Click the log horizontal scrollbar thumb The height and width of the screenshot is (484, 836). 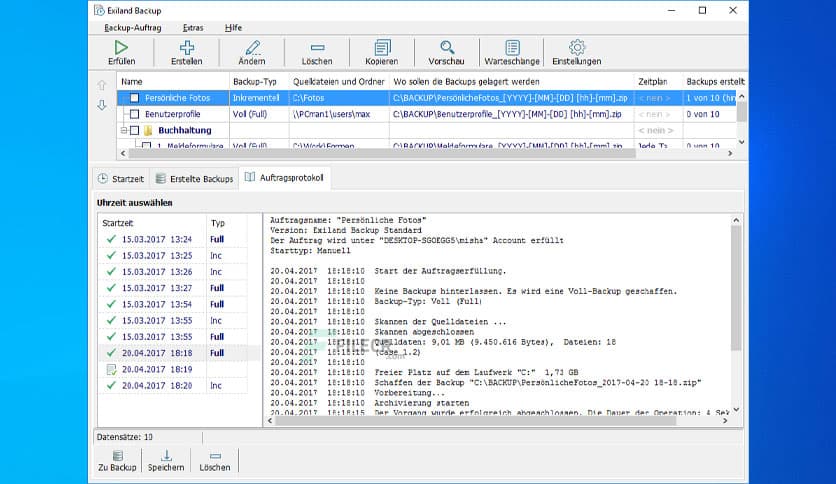click(476, 421)
